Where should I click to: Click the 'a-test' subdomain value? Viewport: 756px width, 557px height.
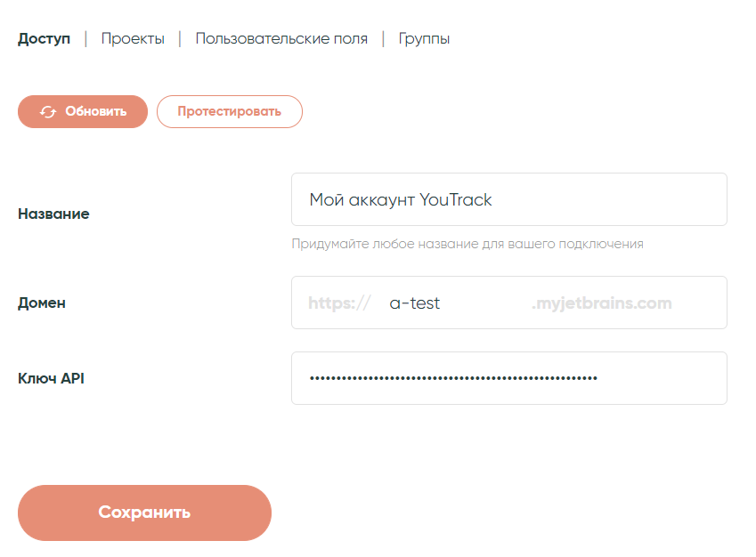click(415, 303)
